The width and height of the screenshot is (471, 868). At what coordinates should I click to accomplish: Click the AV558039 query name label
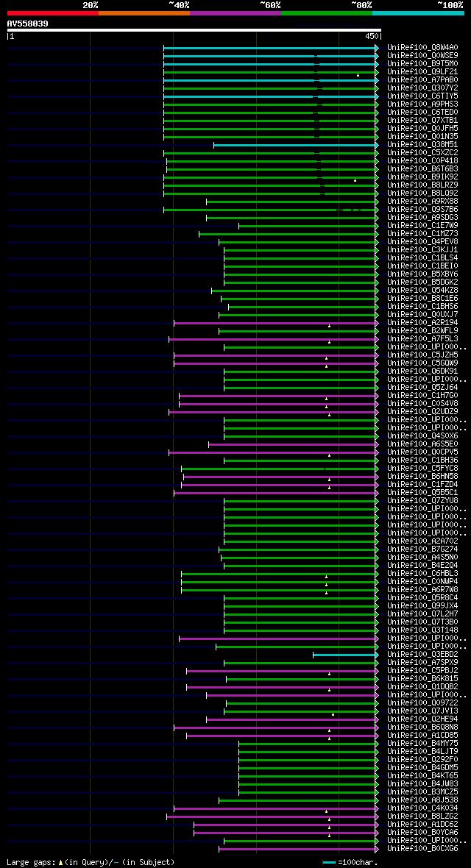tap(27, 24)
